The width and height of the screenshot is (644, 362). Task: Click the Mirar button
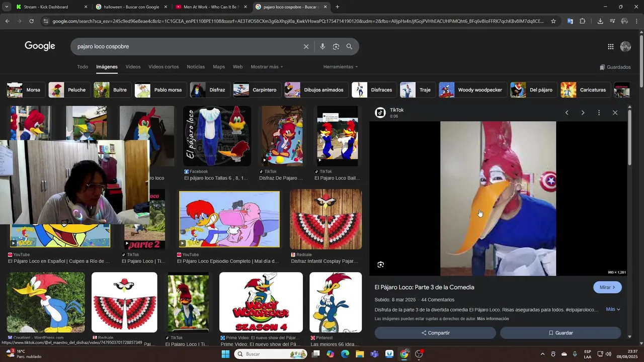coord(607,287)
